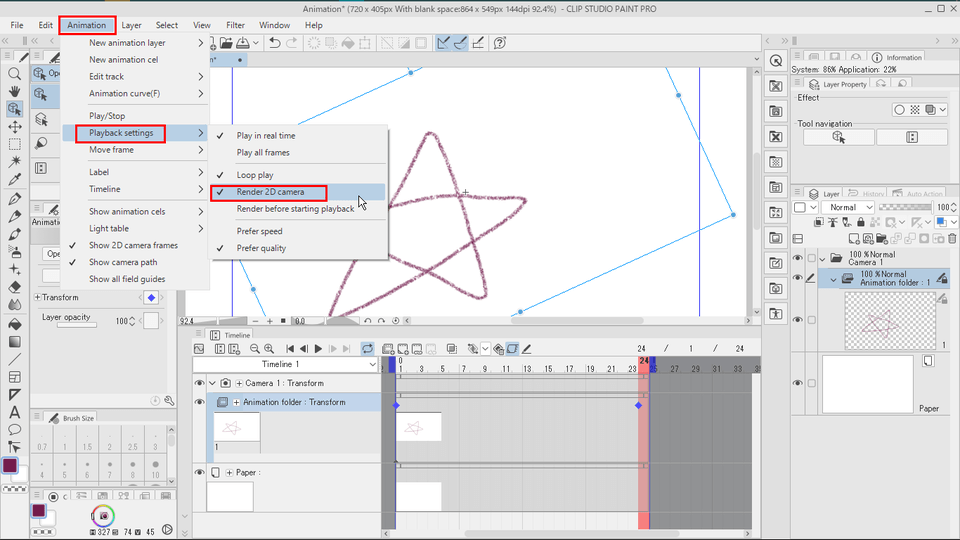Select the Text tool
Screen dimensions: 960x540
point(15,412)
